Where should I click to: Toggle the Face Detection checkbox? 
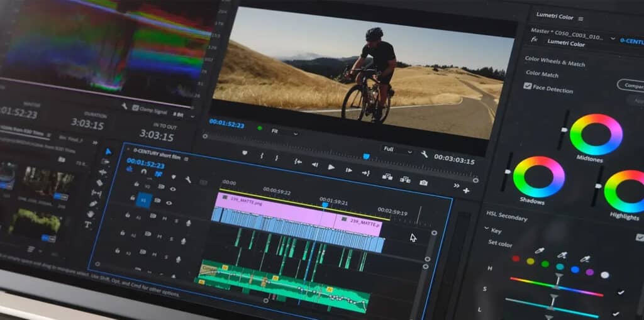pyautogui.click(x=528, y=86)
